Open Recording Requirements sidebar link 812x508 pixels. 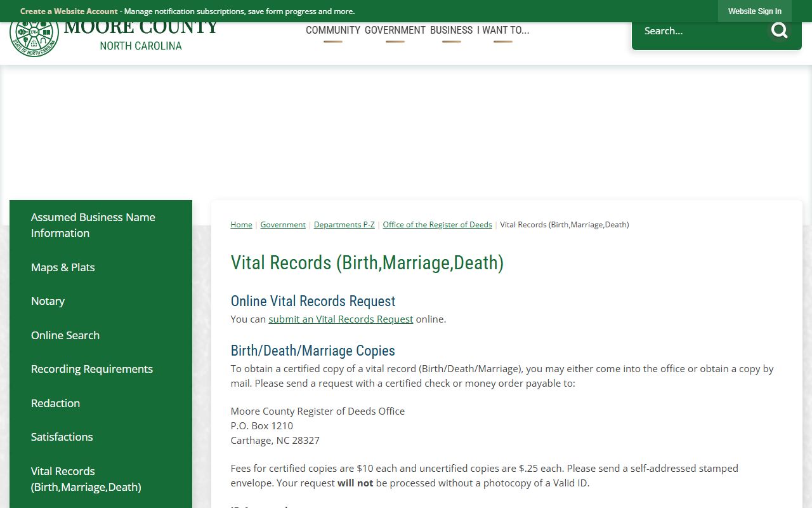(x=101, y=369)
